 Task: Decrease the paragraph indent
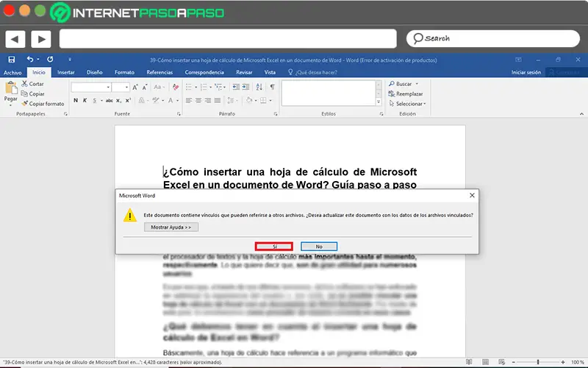(236, 87)
